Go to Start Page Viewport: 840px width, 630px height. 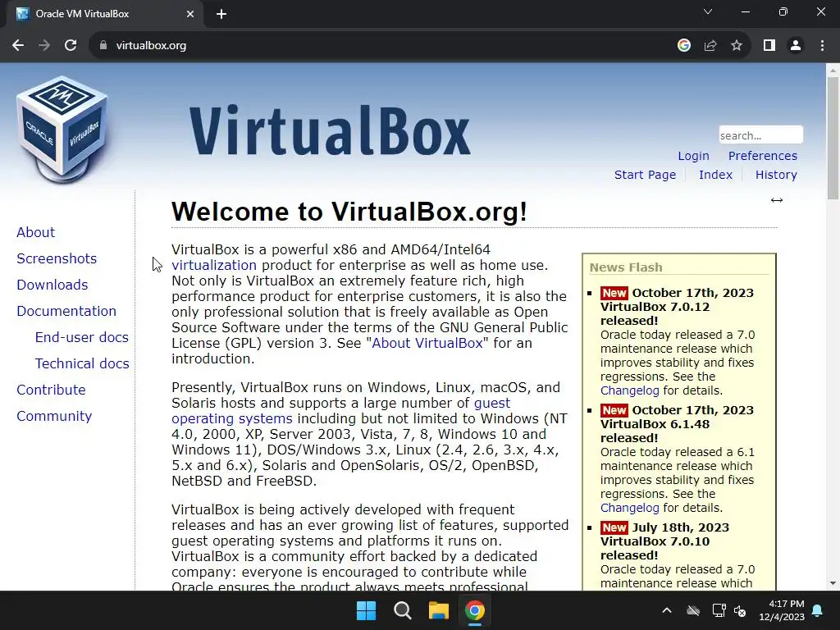point(645,175)
